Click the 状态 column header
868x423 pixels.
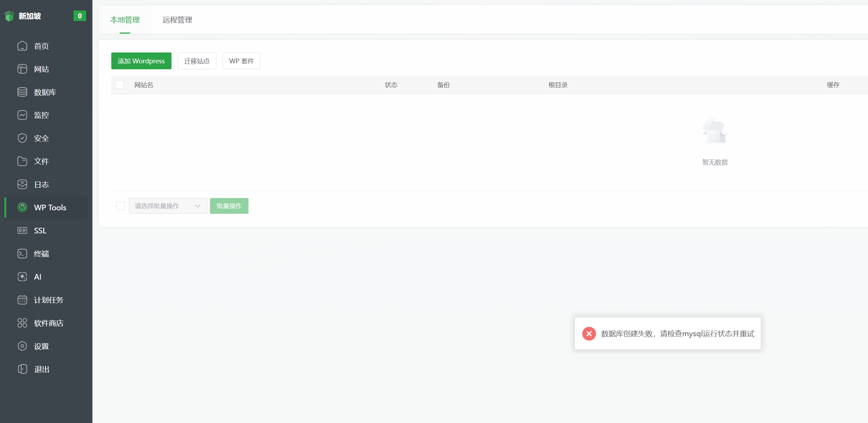pyautogui.click(x=391, y=85)
